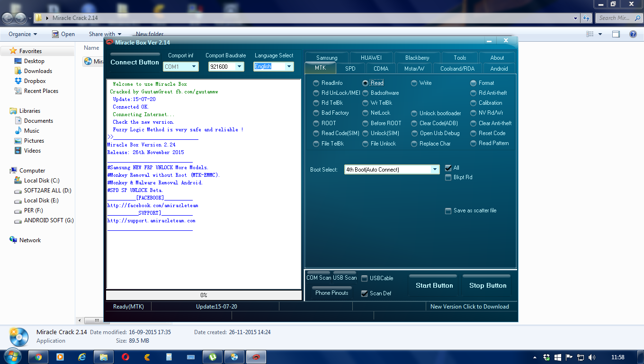Screen dimensions: 644x364
Task: Open Internet Explorer from the taskbar
Action: (82, 357)
